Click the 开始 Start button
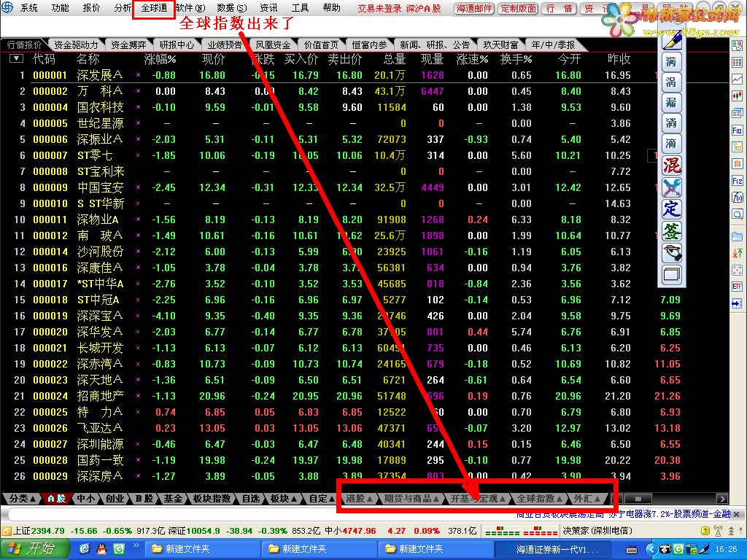This screenshot has width=747, height=560. click(x=34, y=549)
